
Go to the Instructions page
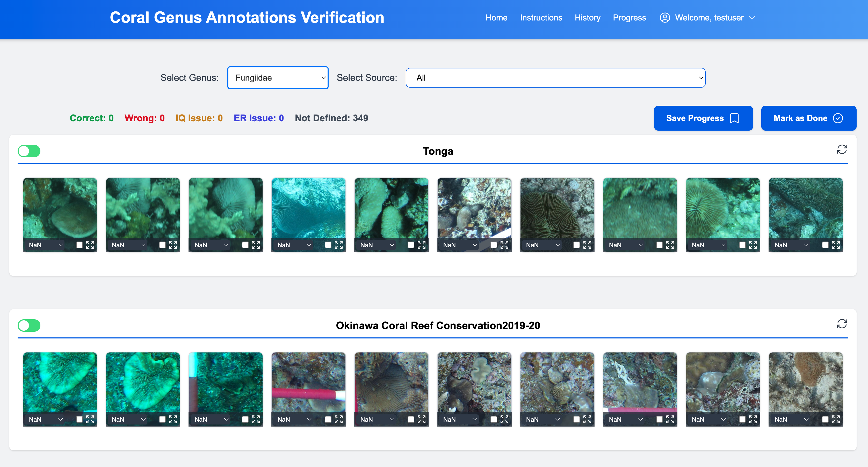pyautogui.click(x=541, y=18)
